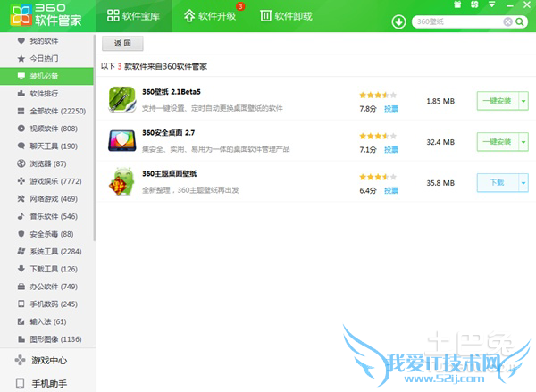536x392 pixels.
Task: Click the skin-change icon in the title bar
Action: [474, 4]
